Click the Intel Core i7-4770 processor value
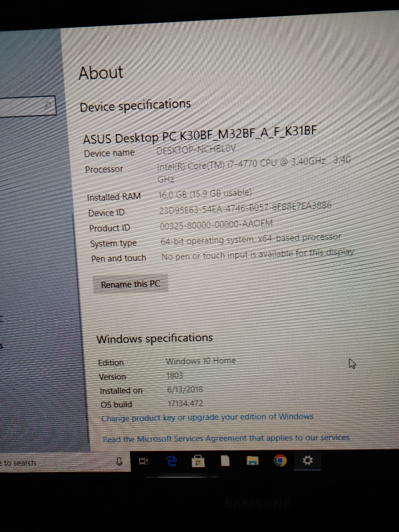399x532 pixels. pos(254,169)
